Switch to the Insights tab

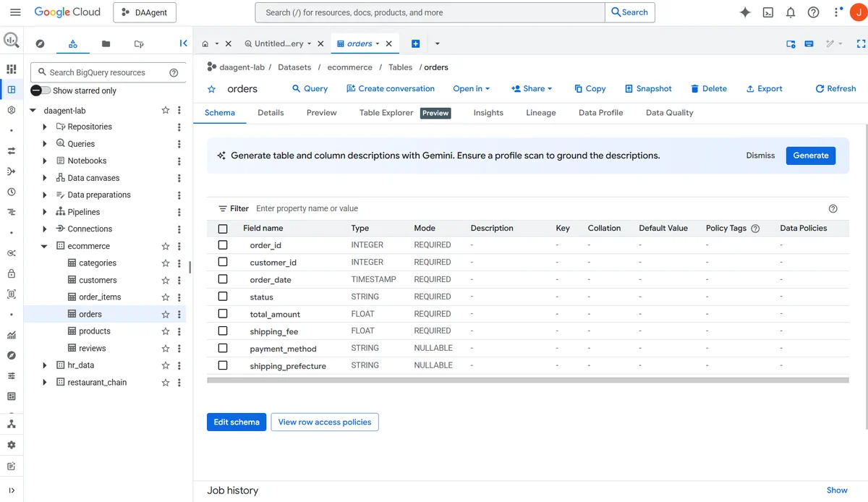tap(488, 113)
